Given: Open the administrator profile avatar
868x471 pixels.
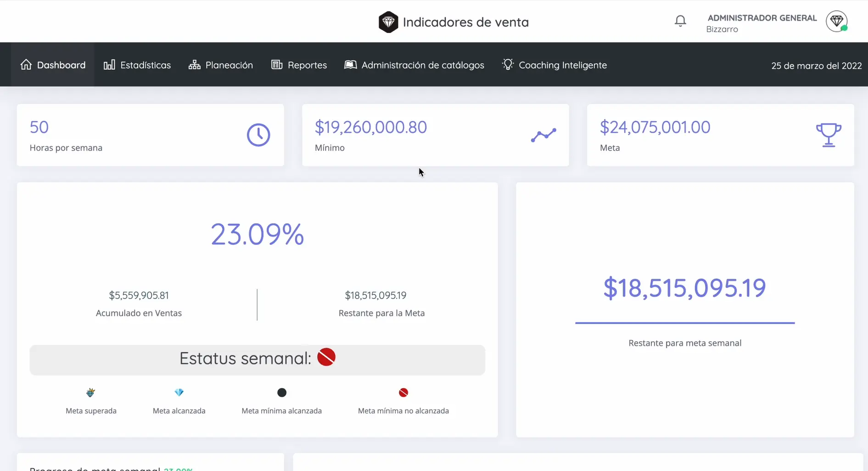Looking at the screenshot, I should click(x=836, y=21).
